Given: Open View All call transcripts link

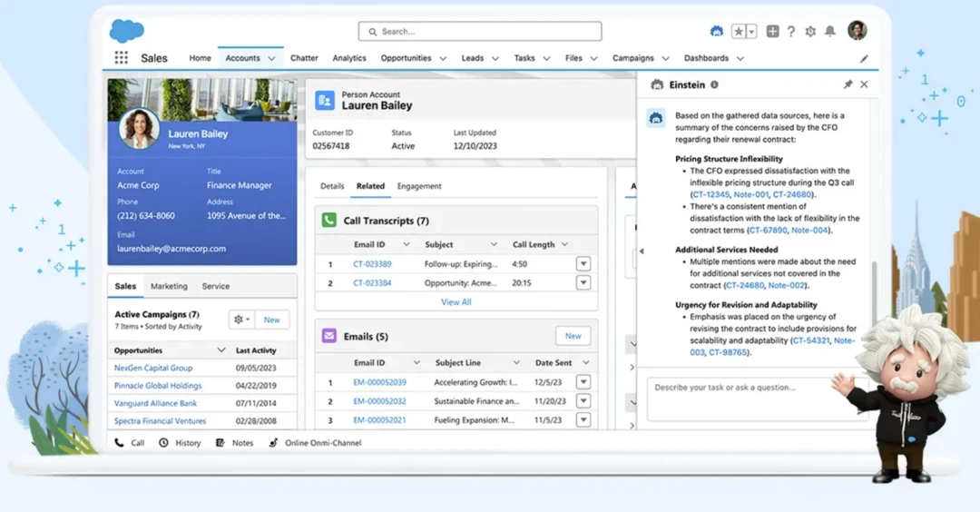Looking at the screenshot, I should (x=456, y=302).
